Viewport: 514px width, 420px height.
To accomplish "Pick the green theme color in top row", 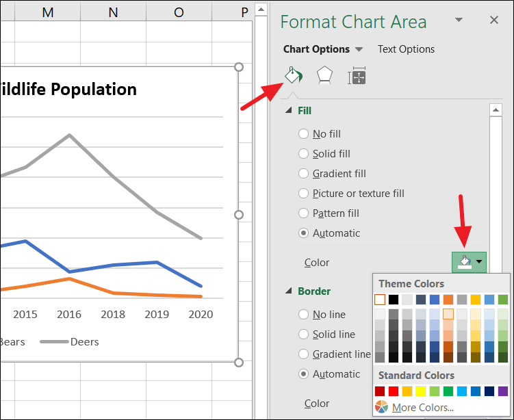I will pyautogui.click(x=503, y=300).
